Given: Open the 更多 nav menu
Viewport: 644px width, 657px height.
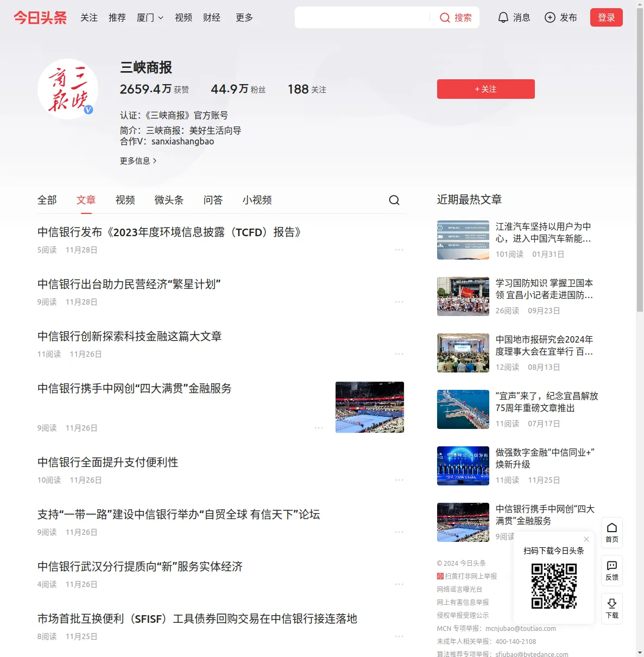Looking at the screenshot, I should tap(244, 17).
